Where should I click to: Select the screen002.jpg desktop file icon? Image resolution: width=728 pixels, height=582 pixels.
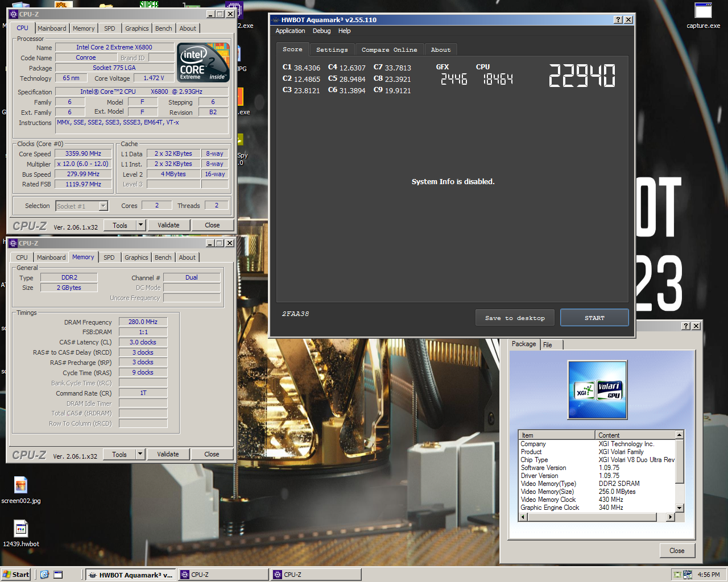(x=21, y=490)
